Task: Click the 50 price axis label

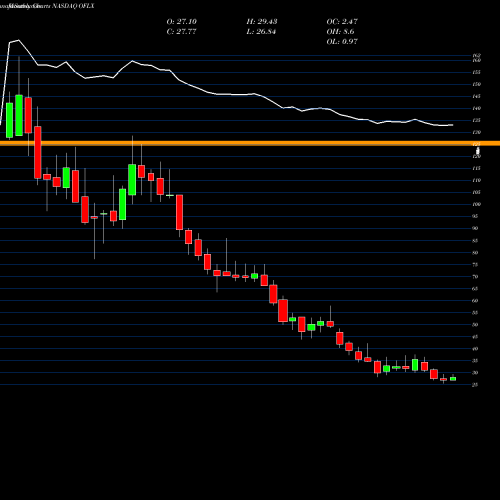Action: tap(475, 325)
